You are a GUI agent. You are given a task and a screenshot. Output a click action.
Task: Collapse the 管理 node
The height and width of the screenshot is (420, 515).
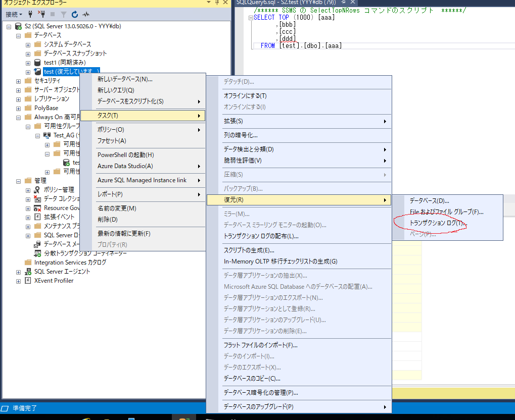(18, 181)
